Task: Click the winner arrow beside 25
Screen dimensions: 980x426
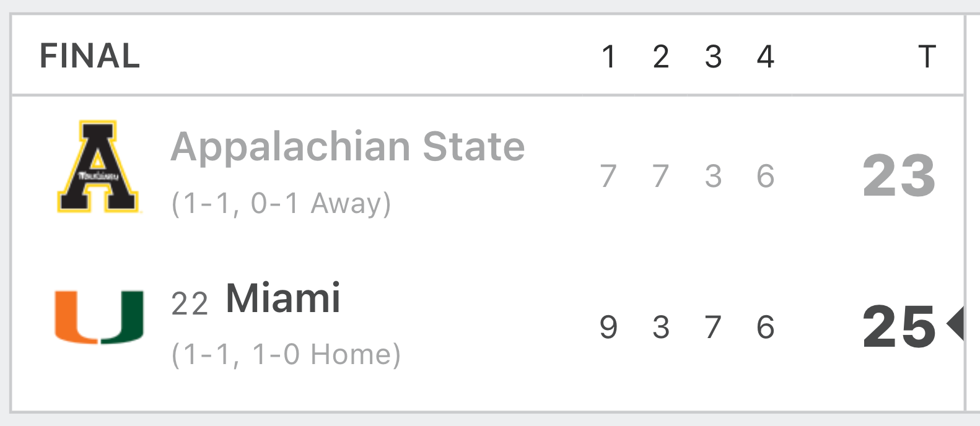Action: tap(955, 324)
